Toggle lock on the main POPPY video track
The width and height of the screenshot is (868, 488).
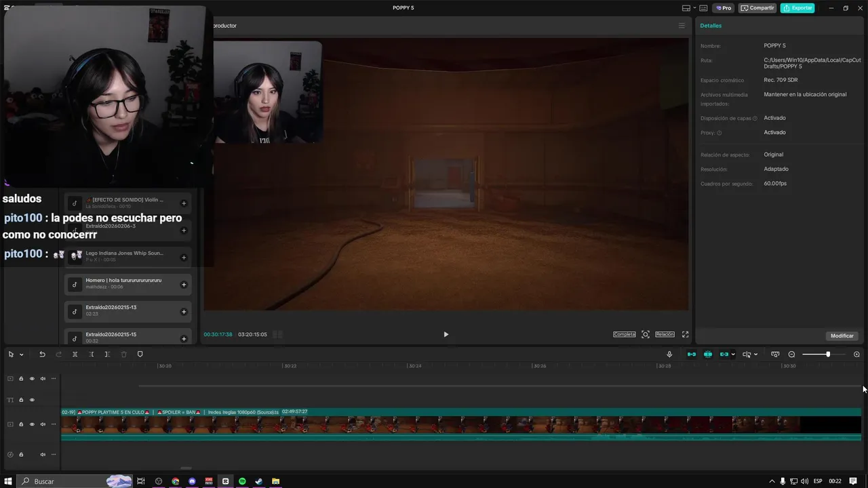pyautogui.click(x=21, y=424)
